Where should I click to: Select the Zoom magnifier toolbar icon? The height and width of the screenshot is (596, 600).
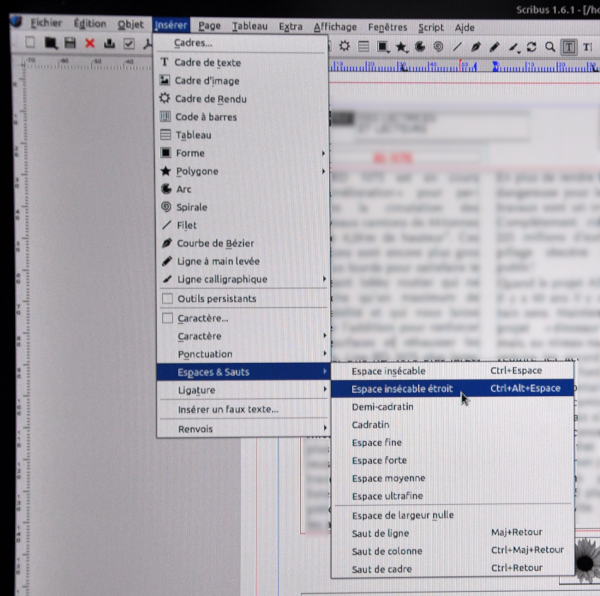pyautogui.click(x=550, y=46)
